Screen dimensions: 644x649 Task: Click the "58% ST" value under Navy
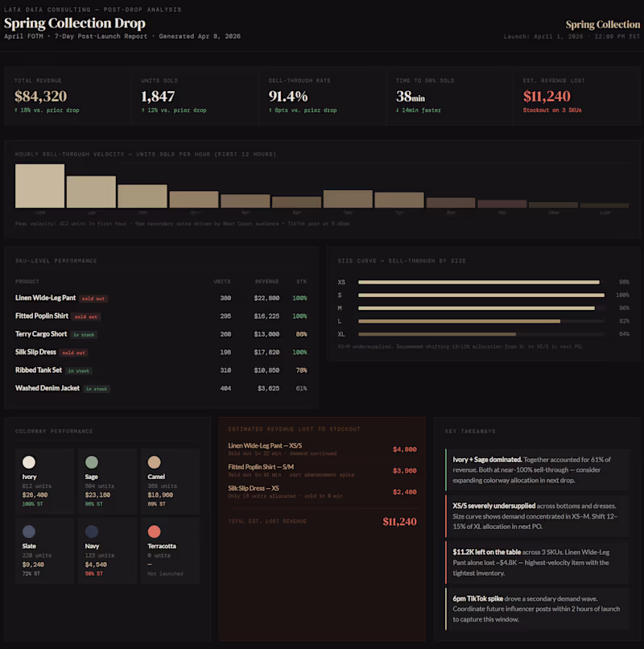click(x=94, y=573)
